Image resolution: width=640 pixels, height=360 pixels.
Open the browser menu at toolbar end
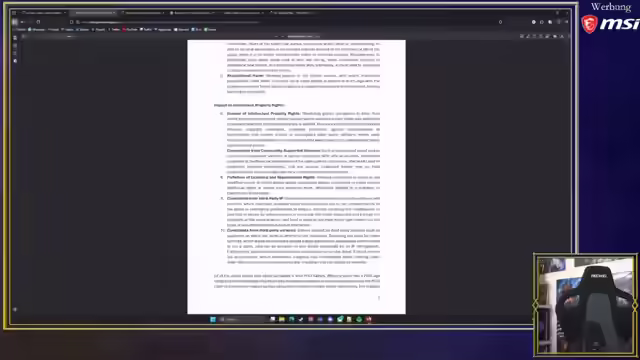click(x=567, y=22)
